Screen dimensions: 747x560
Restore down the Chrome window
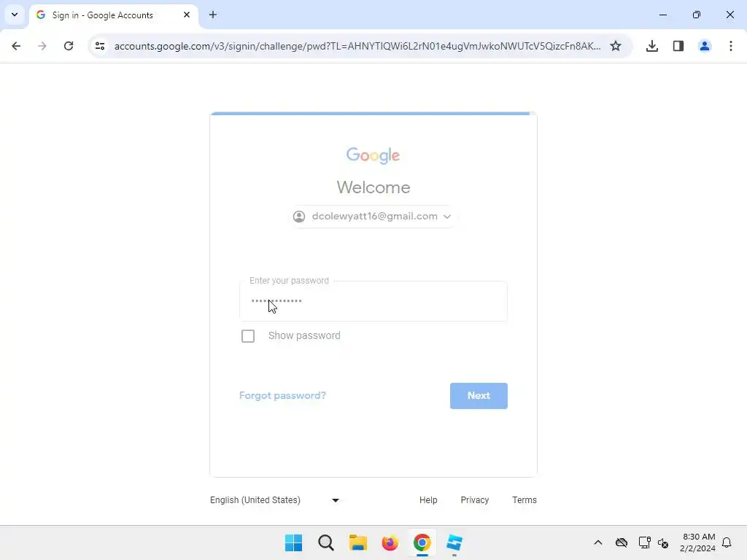tap(697, 15)
